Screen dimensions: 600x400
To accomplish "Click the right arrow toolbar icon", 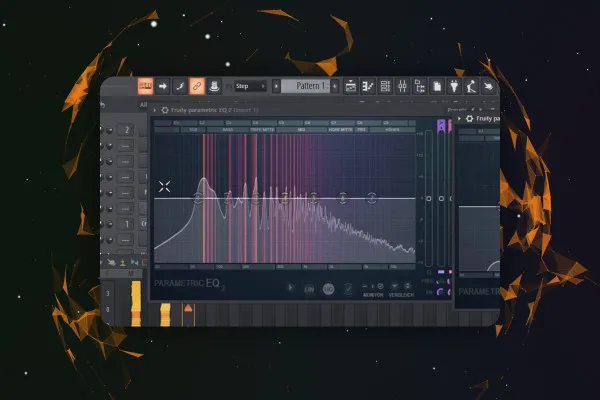I will click(x=163, y=86).
